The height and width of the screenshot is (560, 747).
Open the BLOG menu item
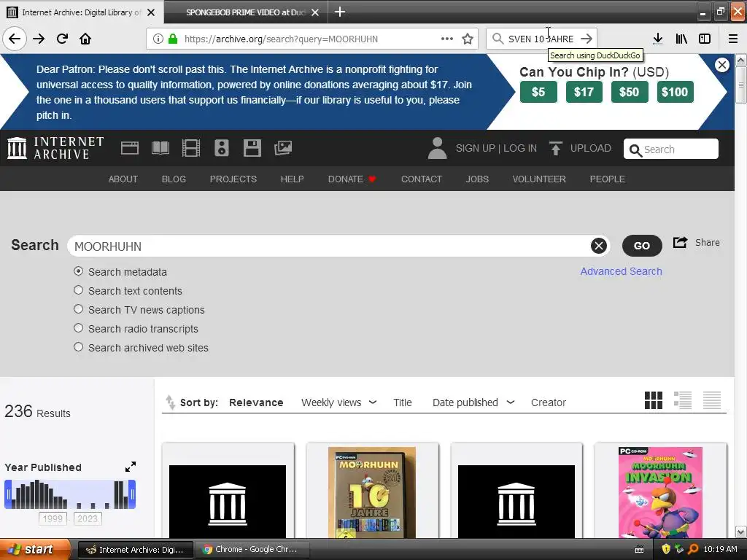click(x=174, y=179)
